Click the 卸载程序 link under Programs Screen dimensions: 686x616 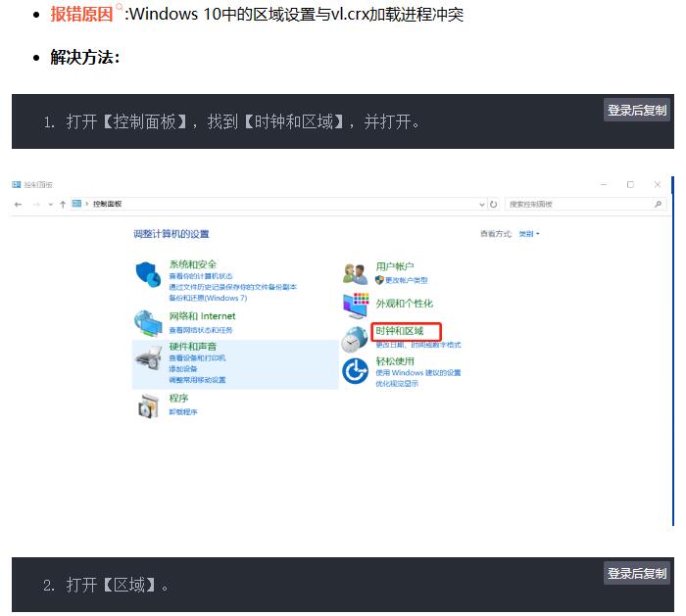(182, 412)
